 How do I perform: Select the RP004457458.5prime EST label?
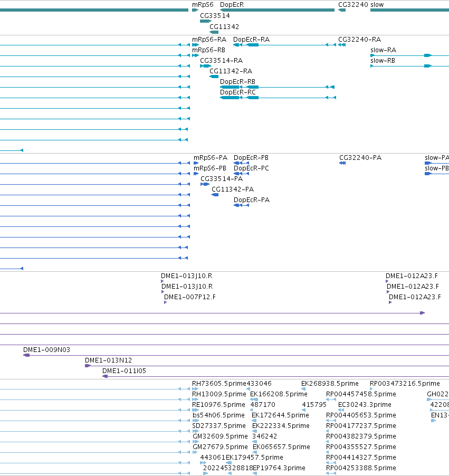361,394
